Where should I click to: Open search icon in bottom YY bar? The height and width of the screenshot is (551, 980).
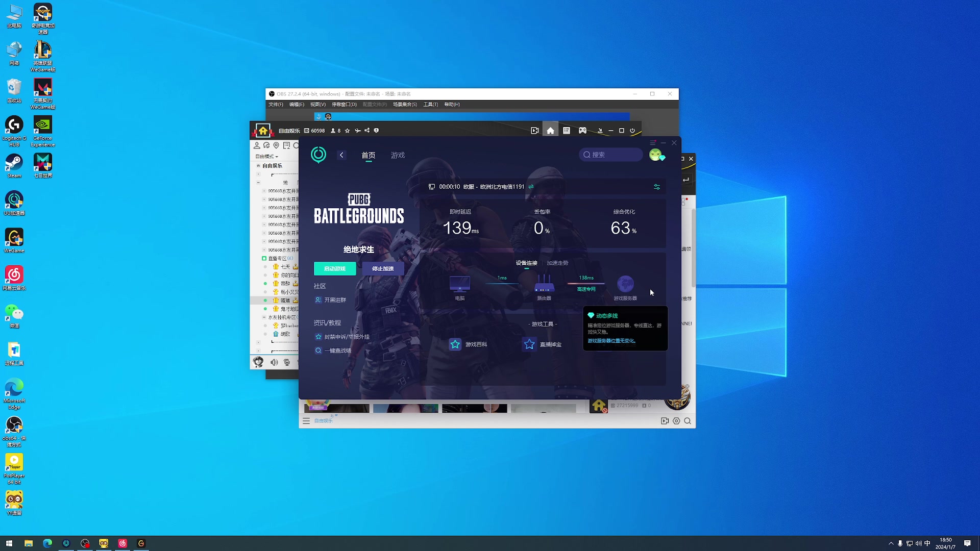688,421
